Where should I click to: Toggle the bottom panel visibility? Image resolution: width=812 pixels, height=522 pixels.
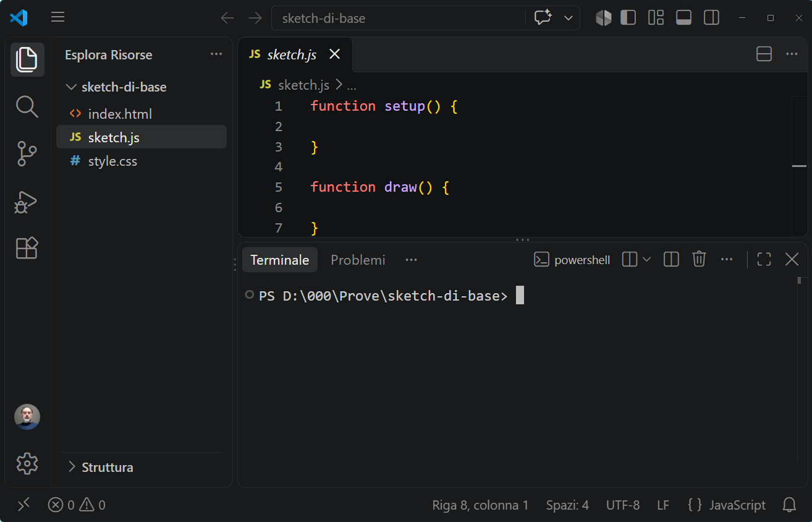[x=683, y=17]
